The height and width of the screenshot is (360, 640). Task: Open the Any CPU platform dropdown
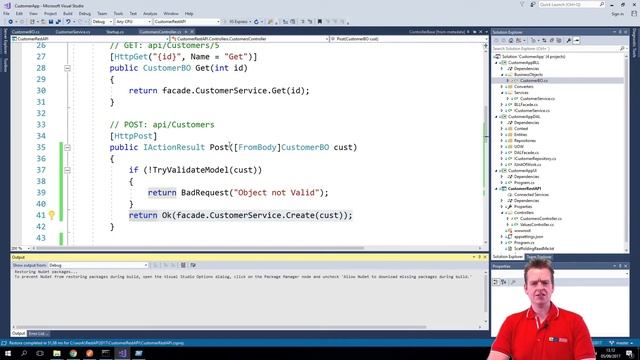pos(133,22)
